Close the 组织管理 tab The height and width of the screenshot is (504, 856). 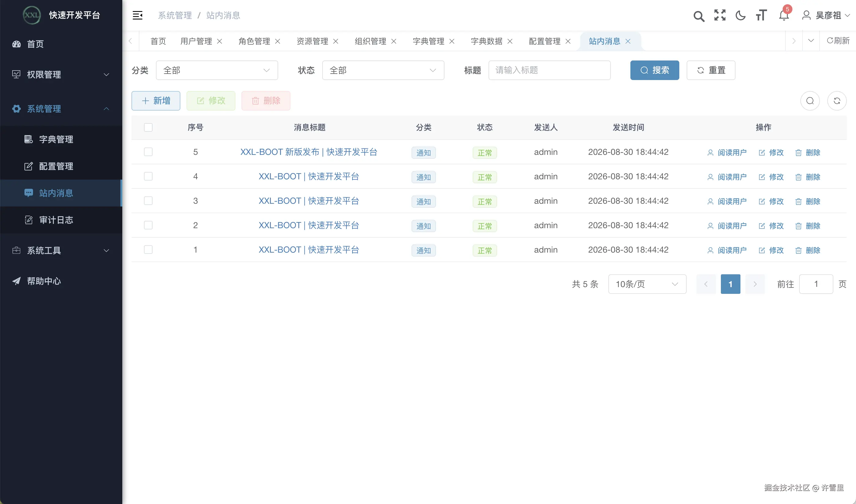point(394,41)
